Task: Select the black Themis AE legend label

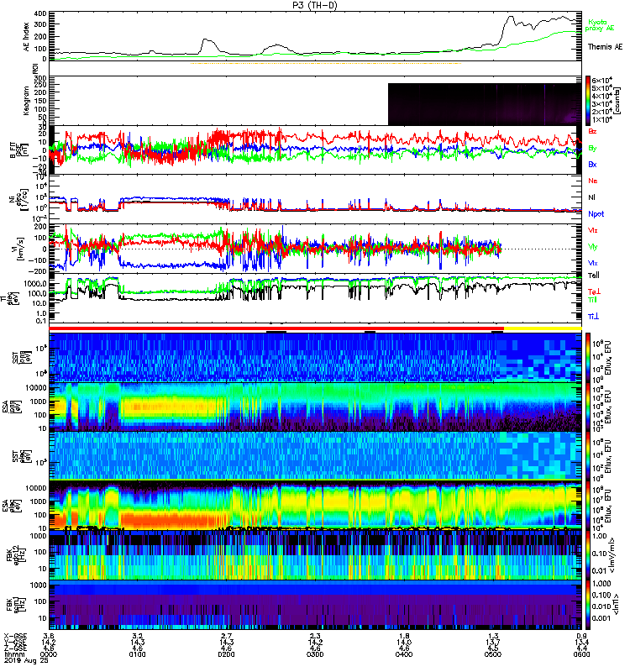Action: (x=605, y=47)
